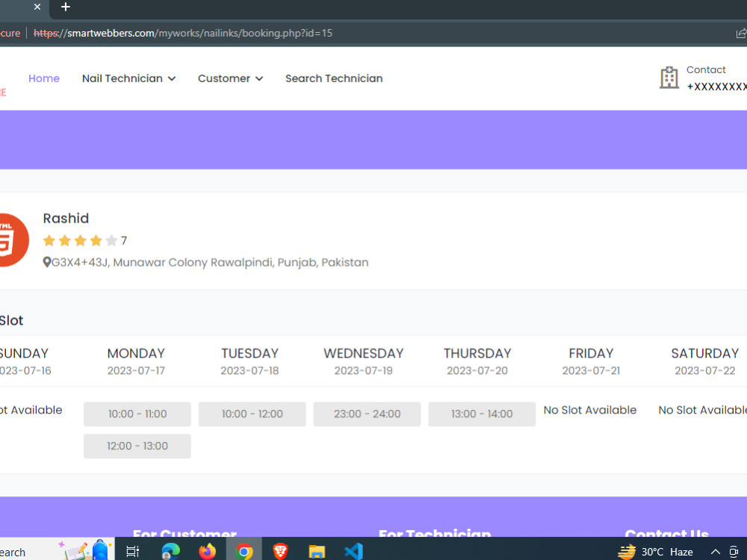
Task: Select Tuesday slot 10:00 - 12:00
Action: point(252,414)
